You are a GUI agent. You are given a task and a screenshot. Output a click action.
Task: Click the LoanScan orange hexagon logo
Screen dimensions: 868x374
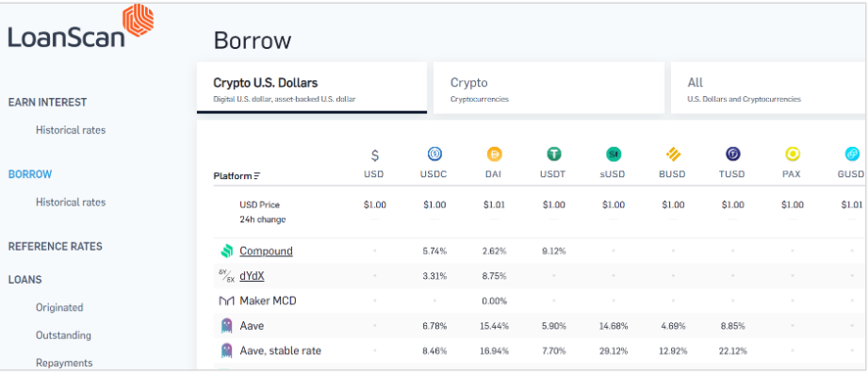point(138,21)
